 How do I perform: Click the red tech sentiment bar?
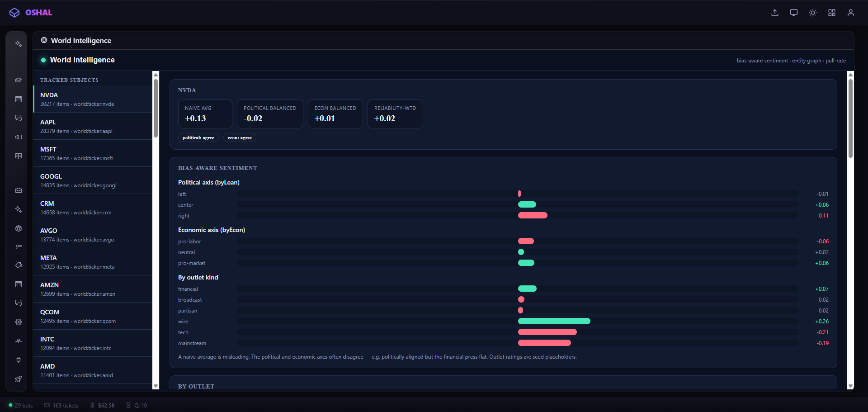click(547, 332)
